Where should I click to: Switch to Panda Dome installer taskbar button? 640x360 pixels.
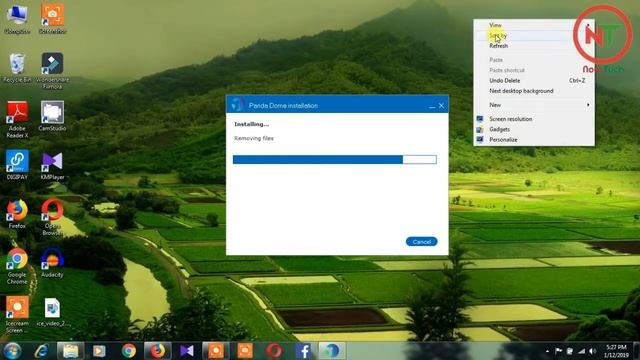(x=332, y=351)
